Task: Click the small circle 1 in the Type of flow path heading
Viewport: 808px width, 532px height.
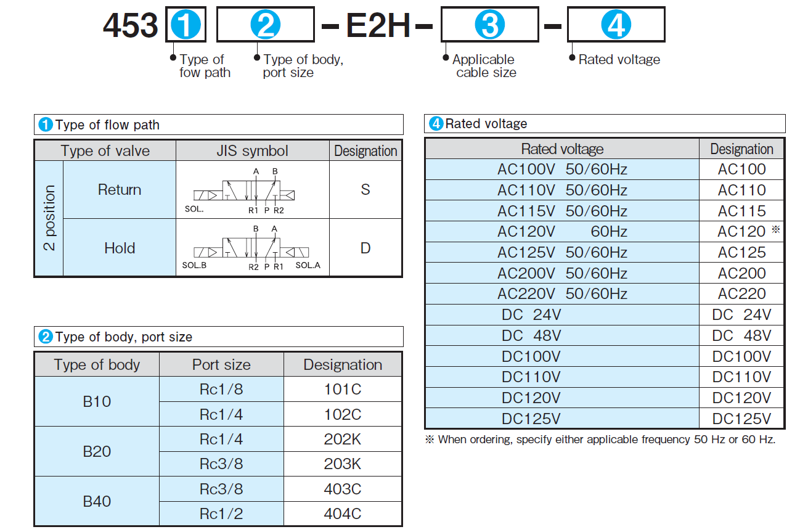Action: click(46, 125)
